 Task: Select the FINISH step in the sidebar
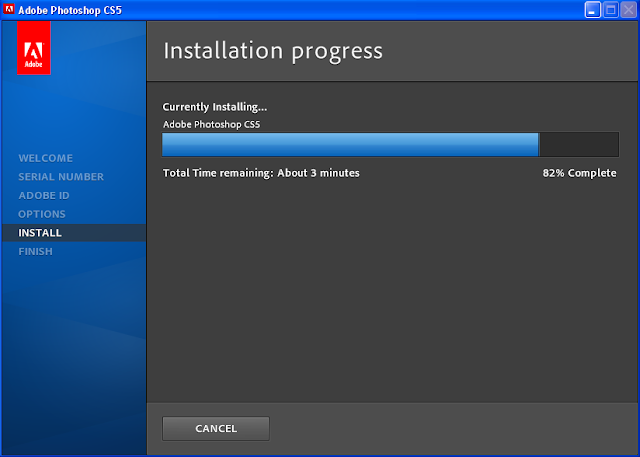pyautogui.click(x=36, y=252)
